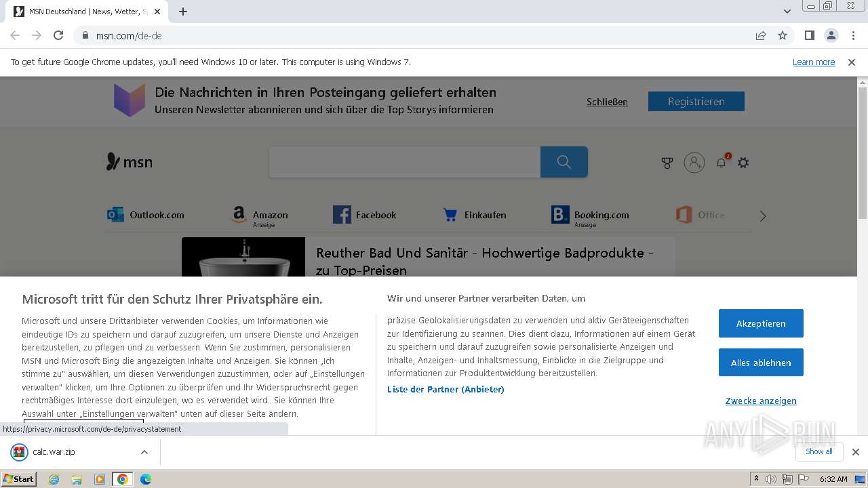868x488 pixels.
Task: Launch Internet Explorer from the taskbar
Action: [x=54, y=479]
